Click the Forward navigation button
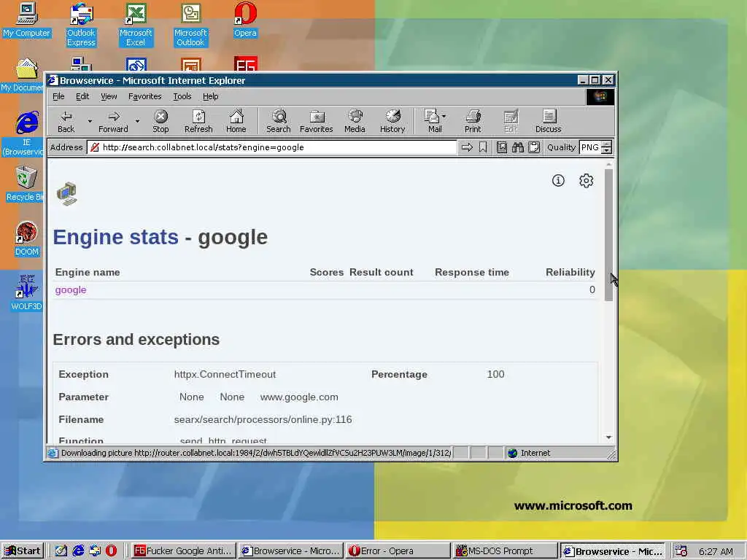This screenshot has height=560, width=747. tap(113, 122)
